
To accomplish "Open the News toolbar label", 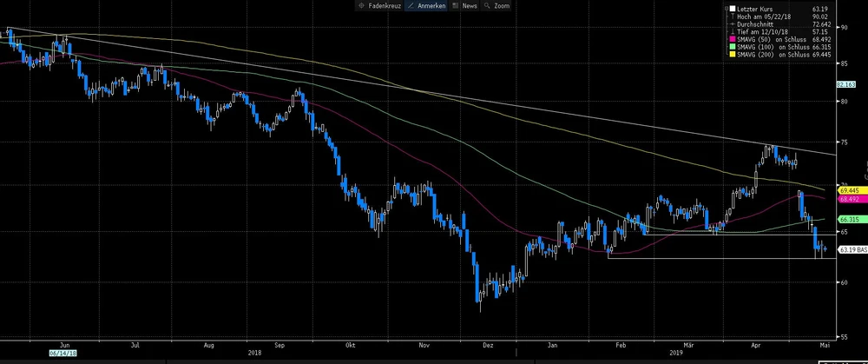I will coord(470,5).
